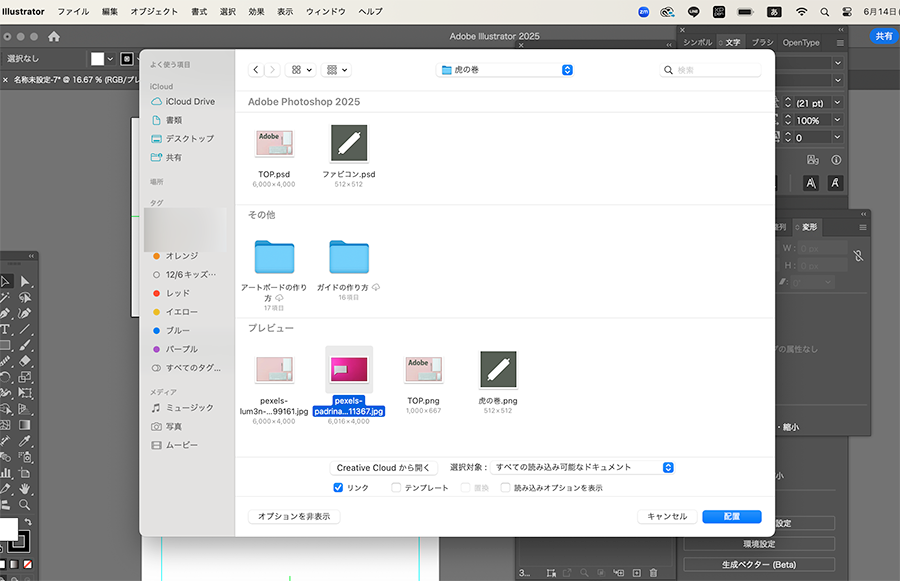This screenshot has height=581, width=900.
Task: Click the 生成ベクター (Beta) button
Action: [x=759, y=565]
